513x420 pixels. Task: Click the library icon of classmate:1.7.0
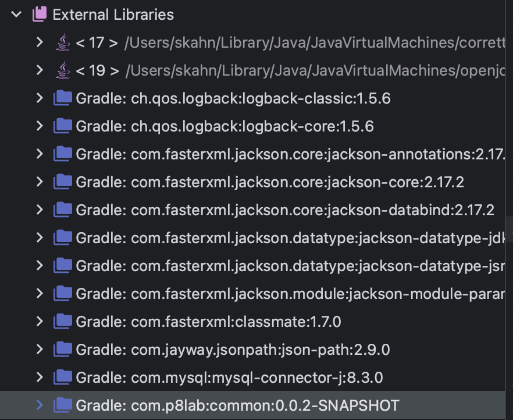click(63, 321)
